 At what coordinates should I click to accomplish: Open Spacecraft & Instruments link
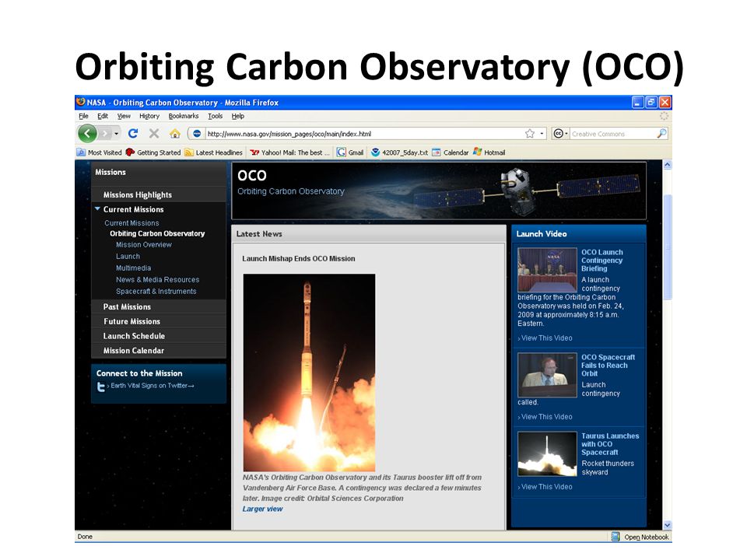(x=156, y=292)
